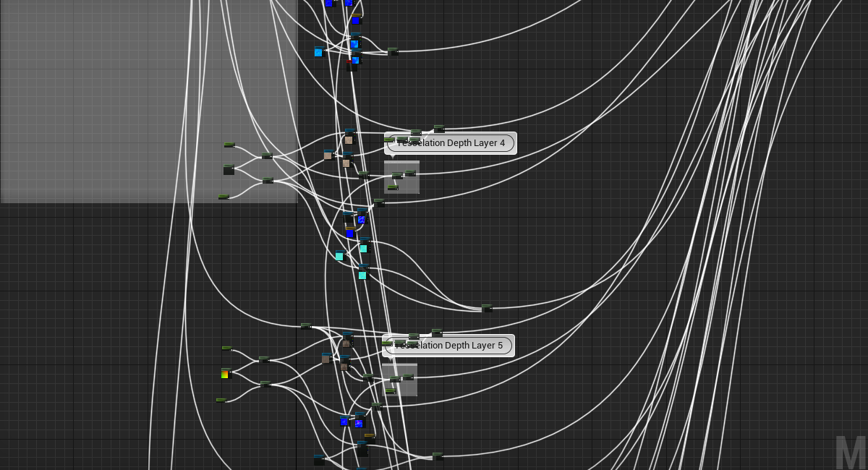Select the Tesselation Depth Layer 4 comment bubble
Image resolution: width=868 pixels, height=470 pixels.
[x=451, y=143]
